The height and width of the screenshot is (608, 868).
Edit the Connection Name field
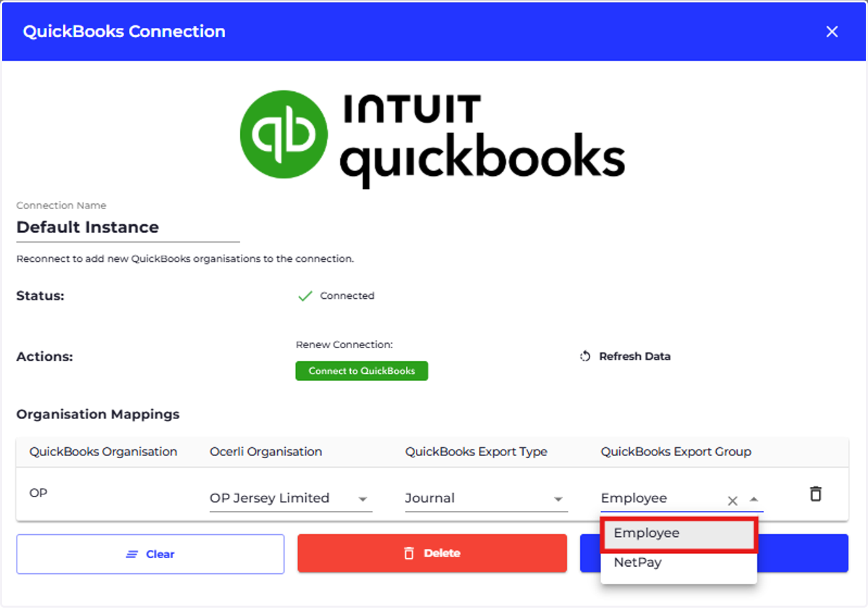click(x=128, y=227)
